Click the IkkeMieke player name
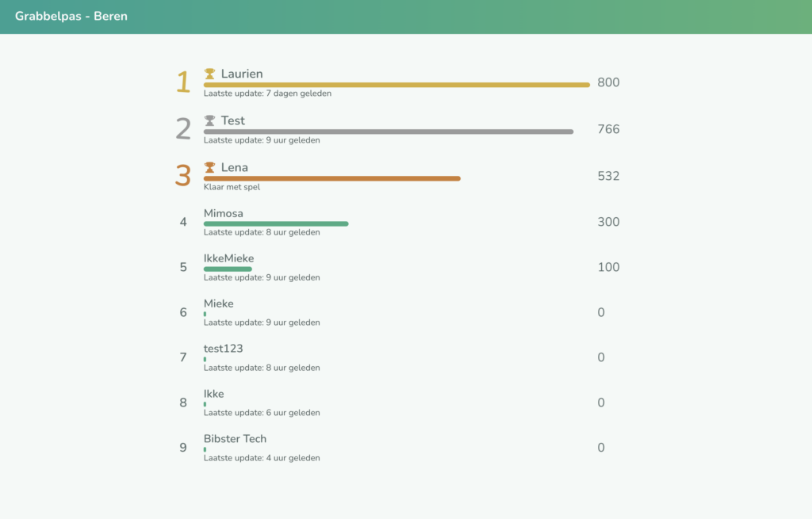Screen dimensions: 812x519 [x=228, y=258]
